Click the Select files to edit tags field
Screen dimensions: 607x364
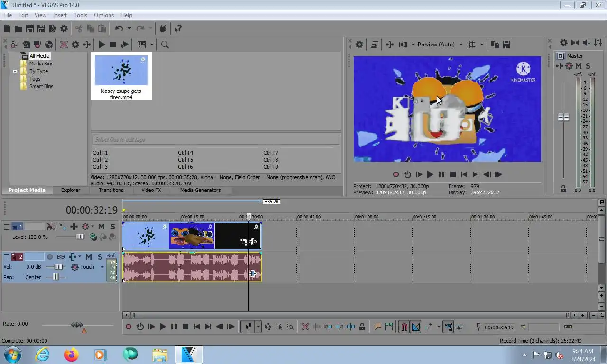[x=216, y=140]
